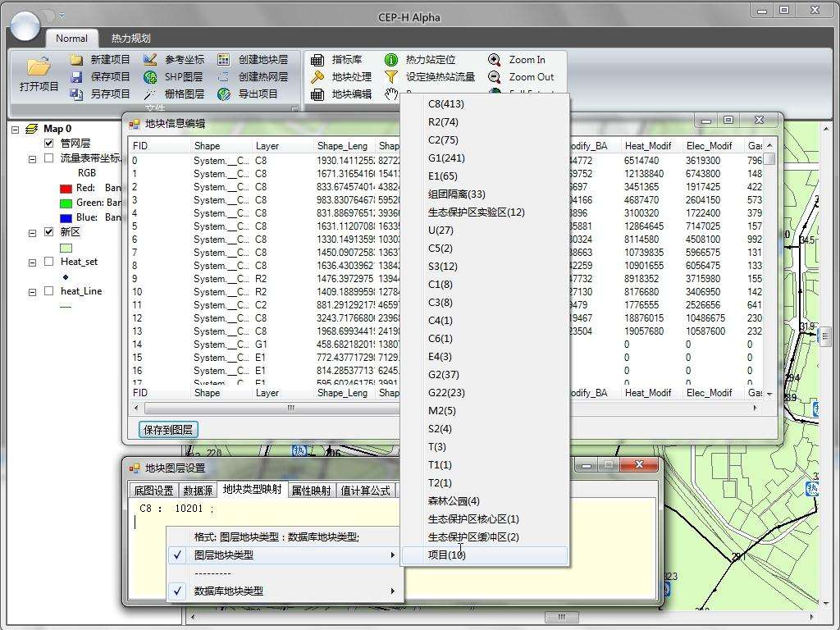840x630 pixels.
Task: Click the 地块处理 hammer icon
Action: pos(317,76)
